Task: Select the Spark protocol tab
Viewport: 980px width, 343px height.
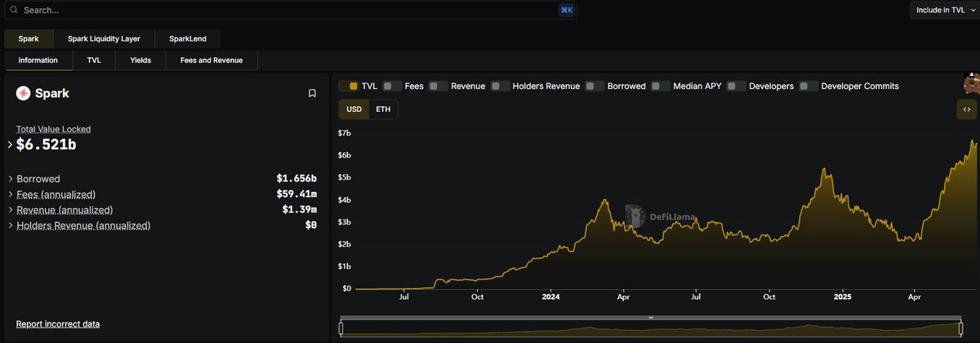Action: [x=29, y=38]
